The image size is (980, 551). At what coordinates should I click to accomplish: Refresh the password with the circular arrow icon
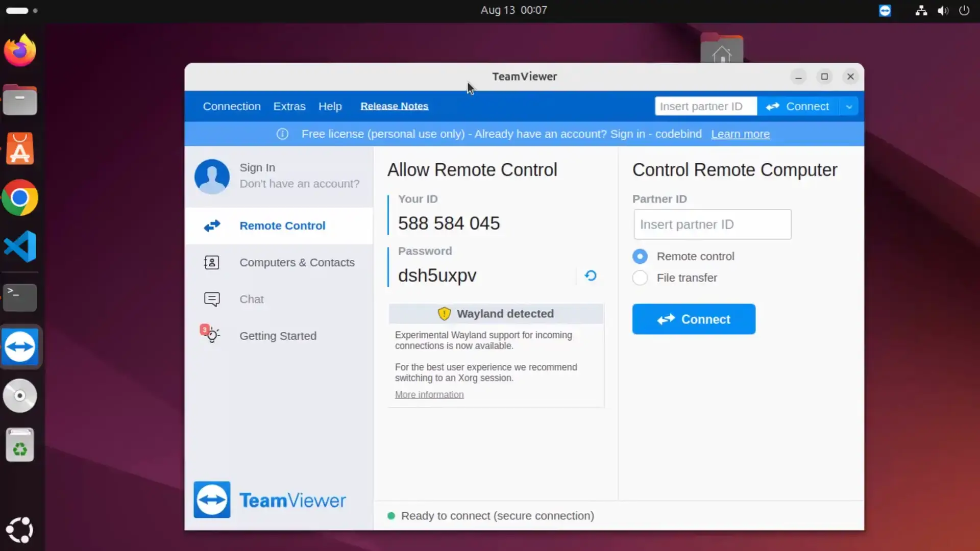(591, 275)
